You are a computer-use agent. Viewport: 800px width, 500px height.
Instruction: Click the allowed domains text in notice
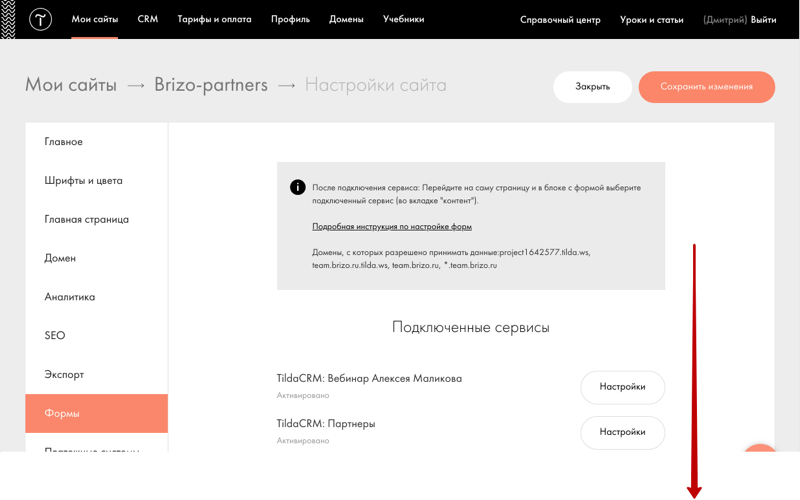[x=451, y=259]
